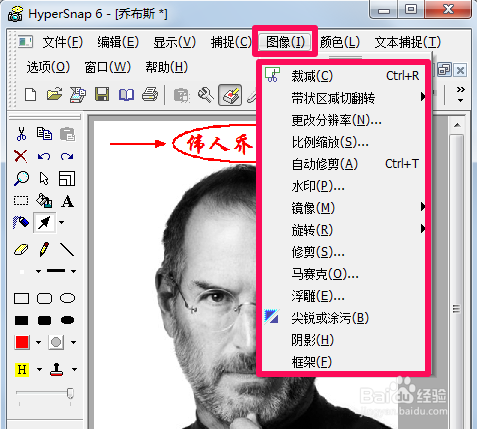Click the Copy tool icon
This screenshot has height=429, width=477.
pos(44,134)
